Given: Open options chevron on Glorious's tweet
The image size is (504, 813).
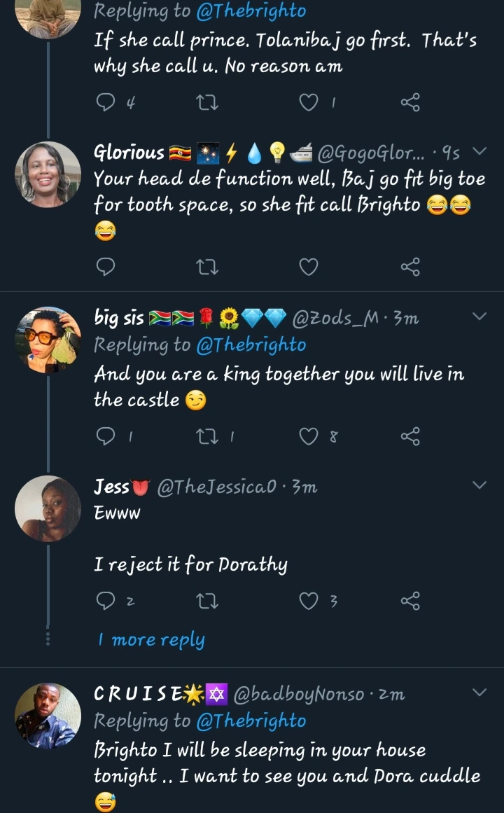Looking at the screenshot, I should tap(479, 151).
